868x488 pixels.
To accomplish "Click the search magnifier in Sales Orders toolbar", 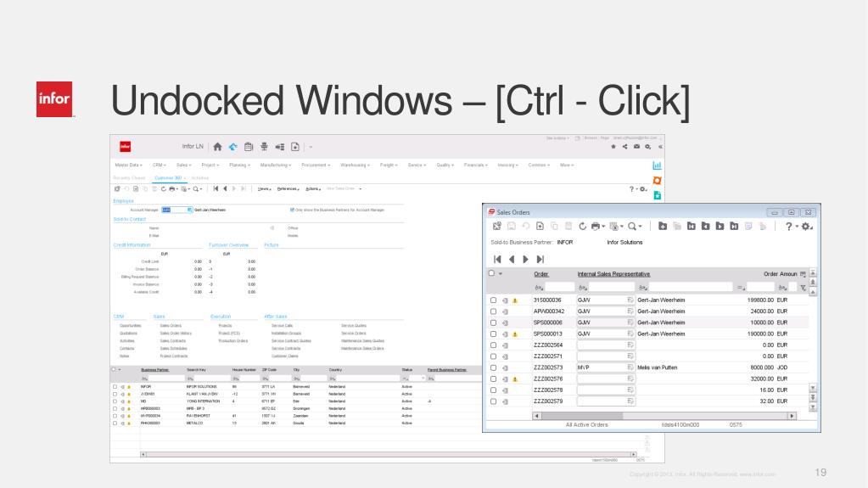I will [631, 227].
